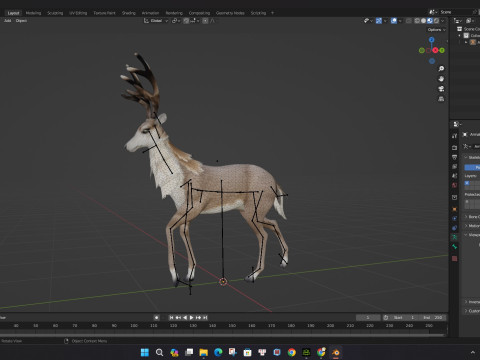Click the red X axis on the gizmo
The height and width of the screenshot is (360, 480).
[x=435, y=50]
